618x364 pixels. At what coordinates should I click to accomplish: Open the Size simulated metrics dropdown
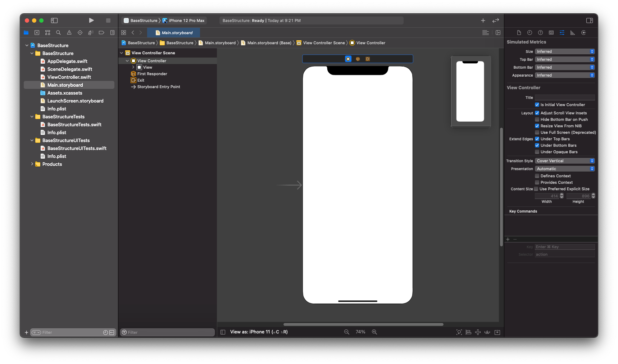pos(565,51)
